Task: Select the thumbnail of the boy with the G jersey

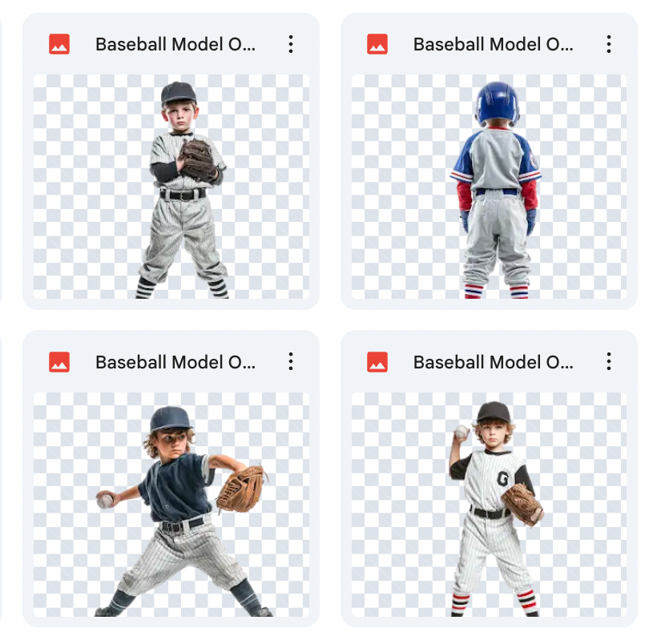Action: click(489, 505)
